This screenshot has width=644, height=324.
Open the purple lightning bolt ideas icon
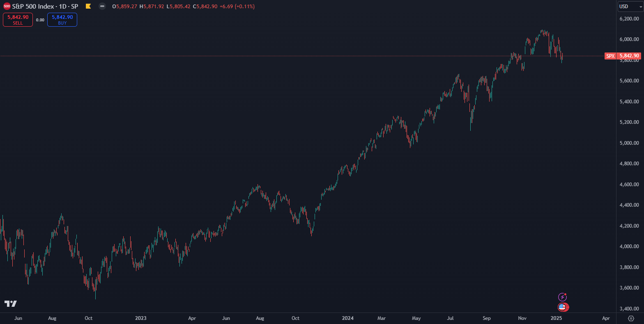[562, 297]
